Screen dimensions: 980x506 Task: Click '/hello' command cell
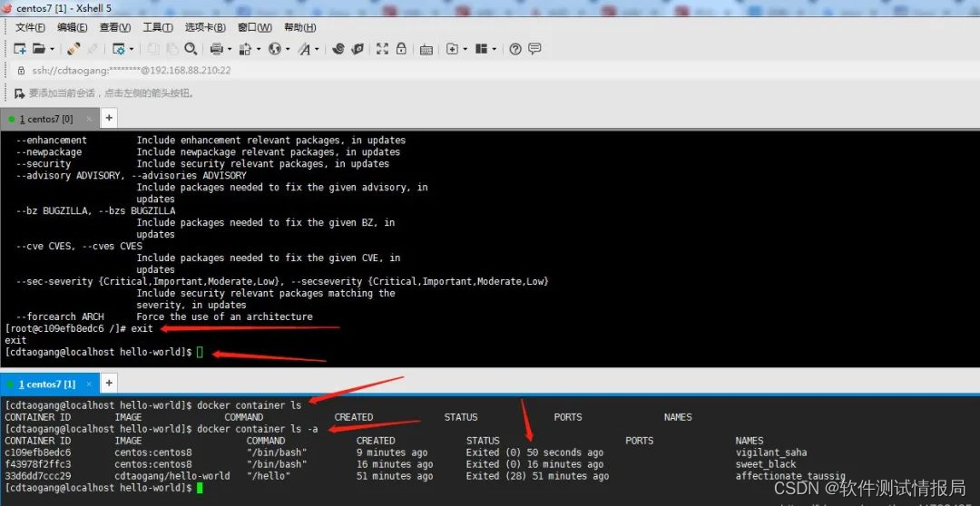[x=269, y=476]
